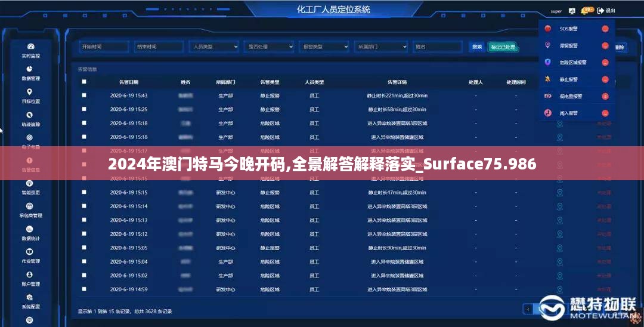Focus the 结束时间 end time field
This screenshot has height=327, width=644.
point(159,47)
